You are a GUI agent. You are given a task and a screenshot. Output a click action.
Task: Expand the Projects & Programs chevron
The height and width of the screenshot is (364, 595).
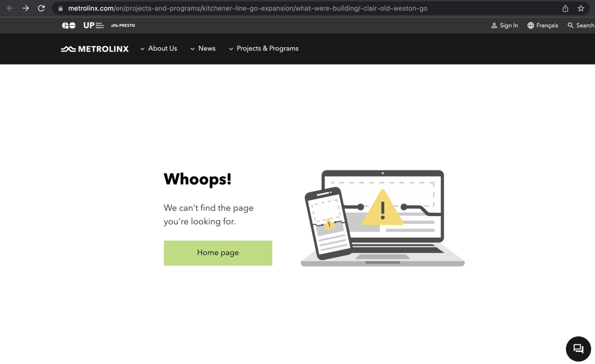click(x=231, y=49)
